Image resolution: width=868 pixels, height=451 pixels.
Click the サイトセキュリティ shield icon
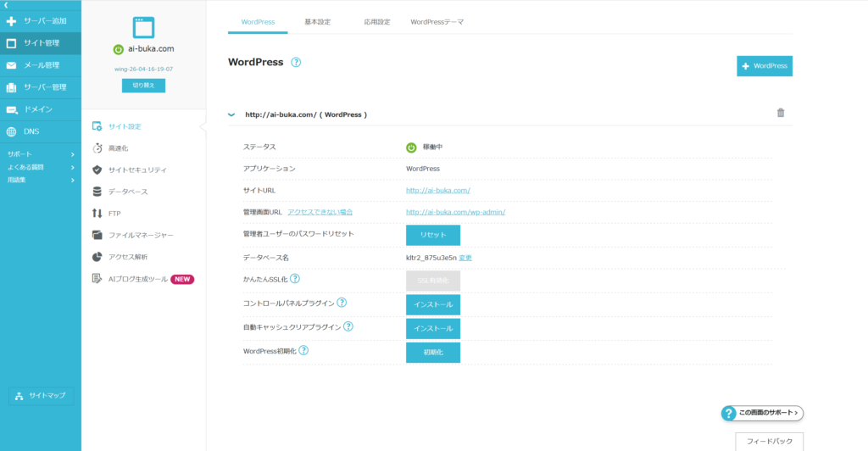(x=97, y=170)
